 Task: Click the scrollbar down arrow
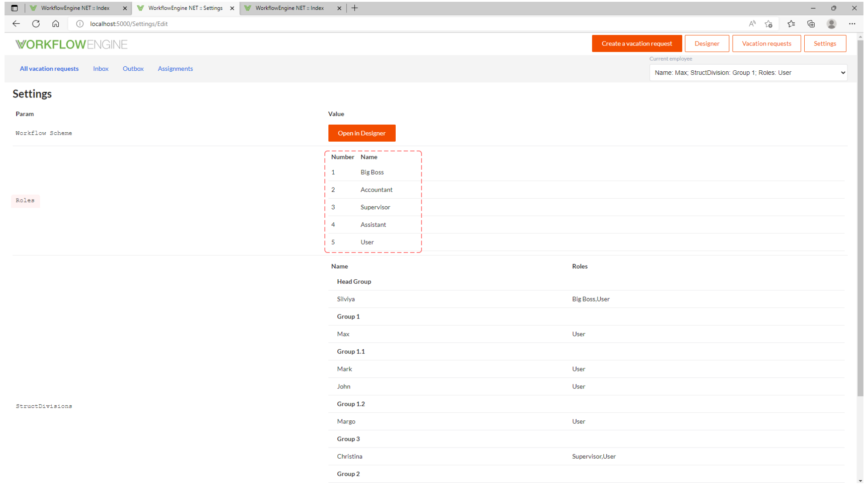(x=860, y=481)
